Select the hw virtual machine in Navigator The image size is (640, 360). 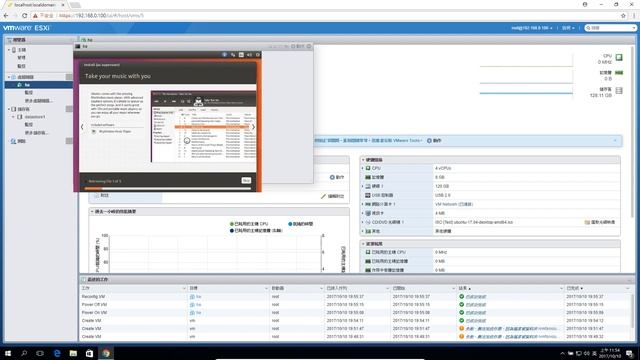pyautogui.click(x=27, y=85)
